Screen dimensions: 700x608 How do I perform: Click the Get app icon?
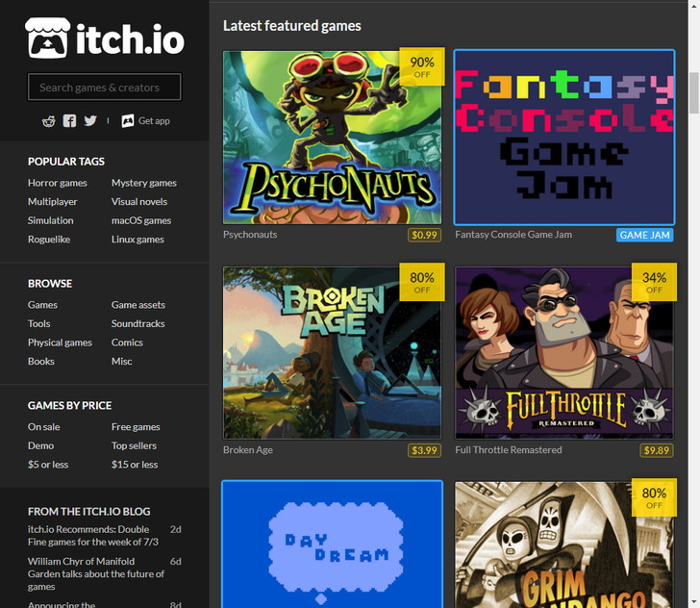[x=128, y=120]
